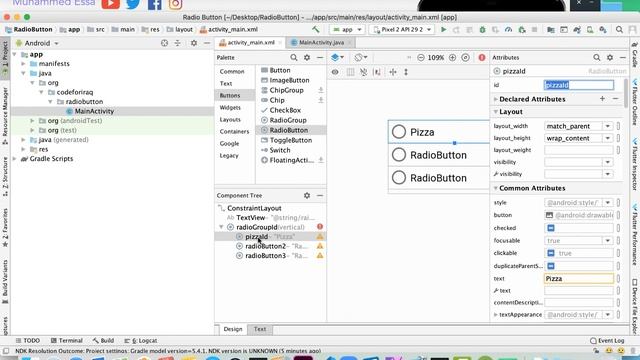Click red error indicator in design toolbar
The height and width of the screenshot is (360, 640).
pyautogui.click(x=482, y=58)
